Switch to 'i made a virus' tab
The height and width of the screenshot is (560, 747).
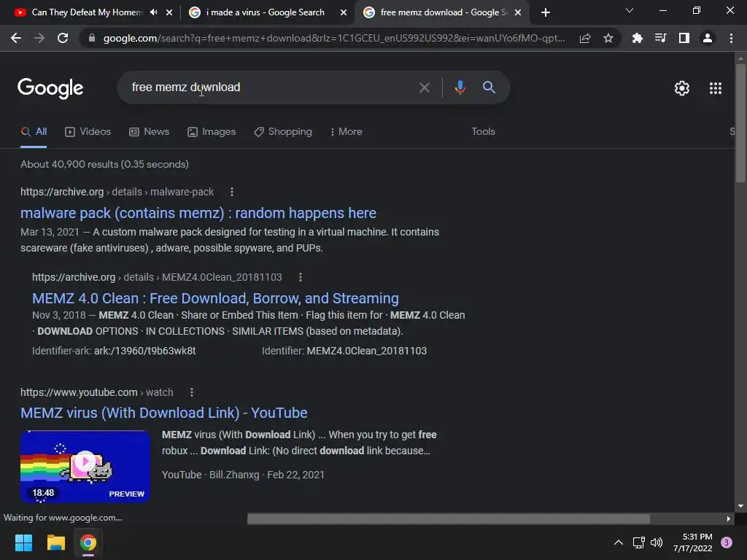tap(266, 12)
